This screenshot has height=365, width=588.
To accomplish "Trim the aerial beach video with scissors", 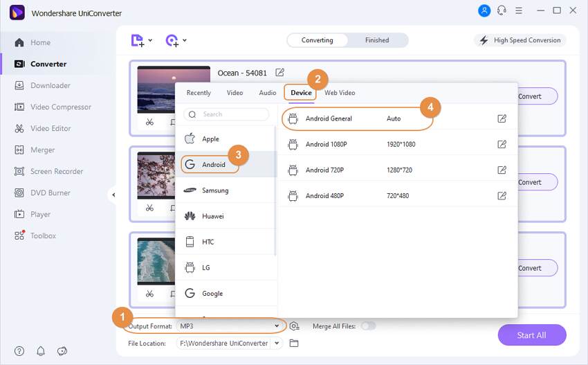I will pyautogui.click(x=149, y=294).
